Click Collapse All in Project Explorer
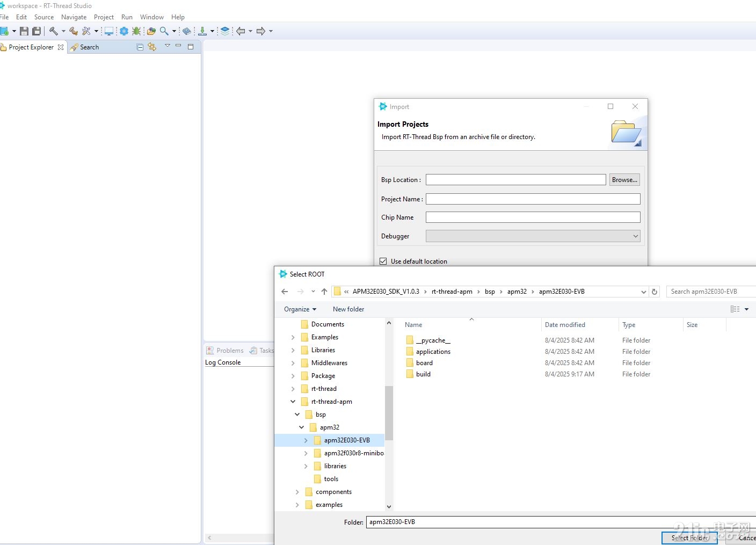This screenshot has width=756, height=545. (140, 47)
